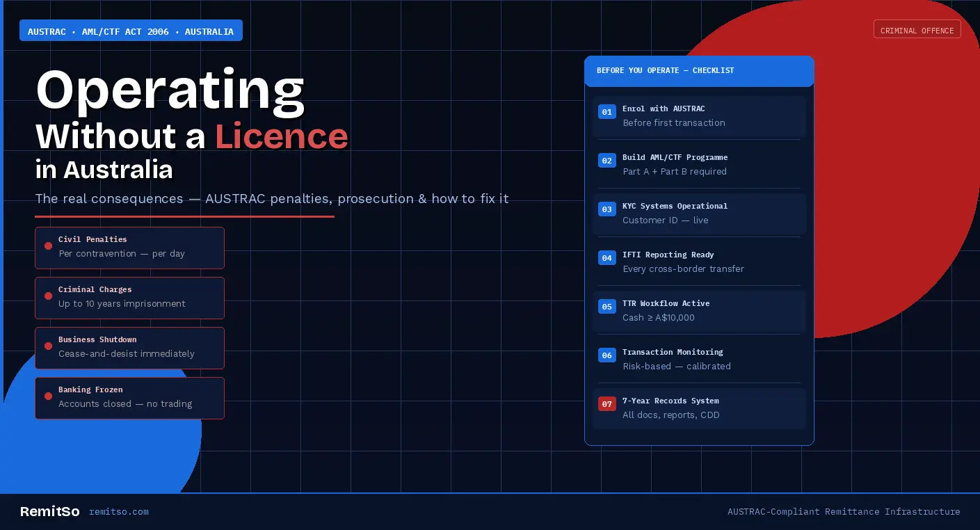Select the red dot beside Business Shutdown
The image size is (980, 530).
click(x=48, y=346)
